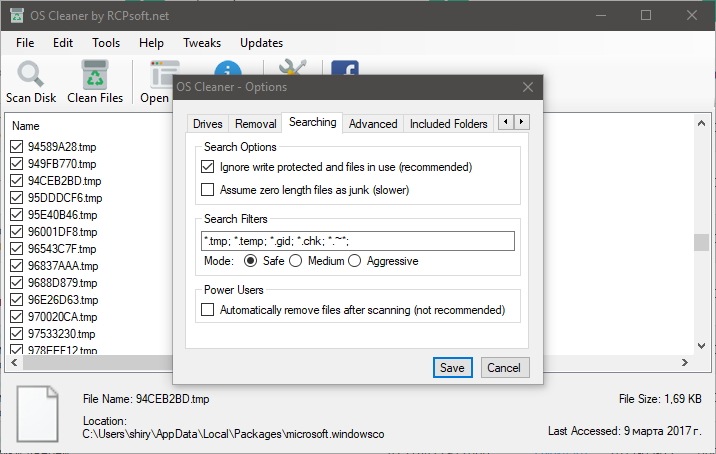This screenshot has height=454, width=716.
Task: Click the file preview thumbnail icon
Action: [x=37, y=414]
